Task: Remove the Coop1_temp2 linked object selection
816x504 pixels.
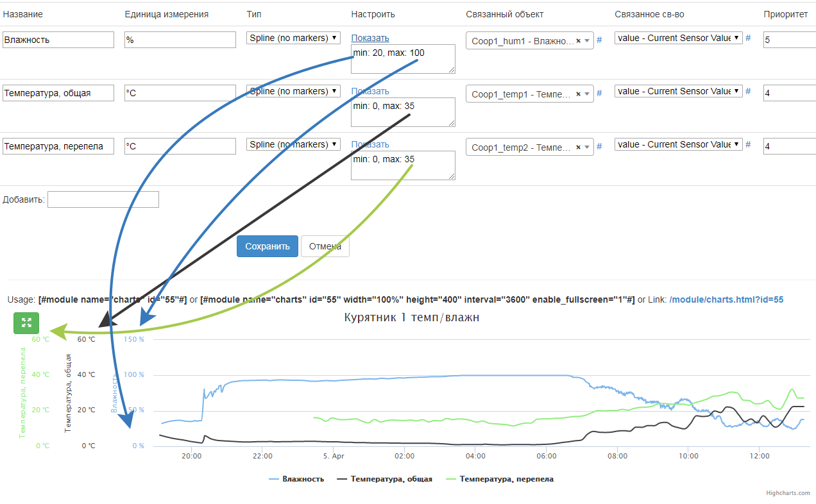Action: point(578,147)
